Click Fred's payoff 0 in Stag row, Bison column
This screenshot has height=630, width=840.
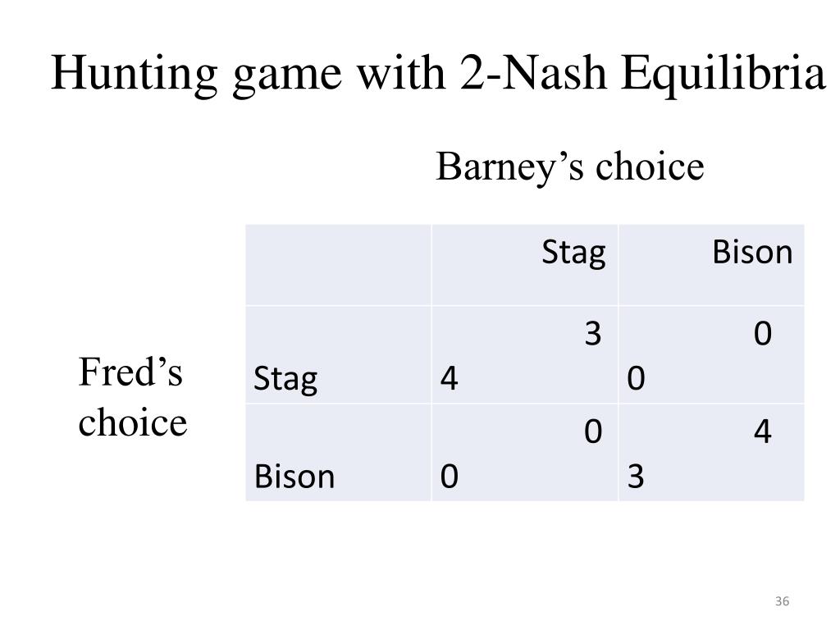coord(636,378)
